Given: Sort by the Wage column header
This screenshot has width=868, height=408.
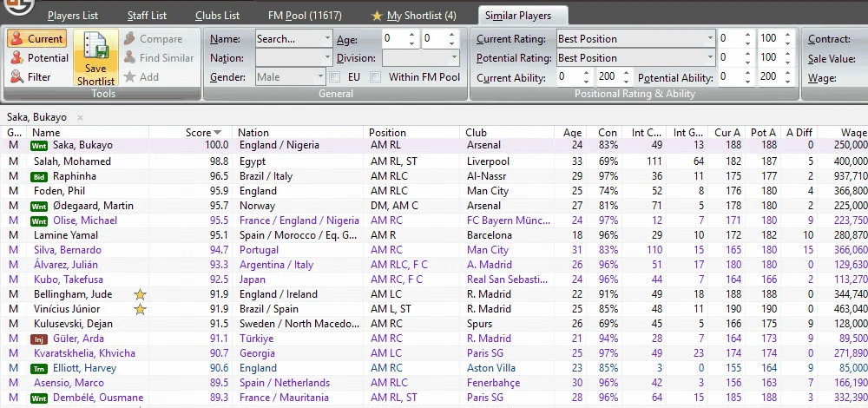Looking at the screenshot, I should pos(843,132).
